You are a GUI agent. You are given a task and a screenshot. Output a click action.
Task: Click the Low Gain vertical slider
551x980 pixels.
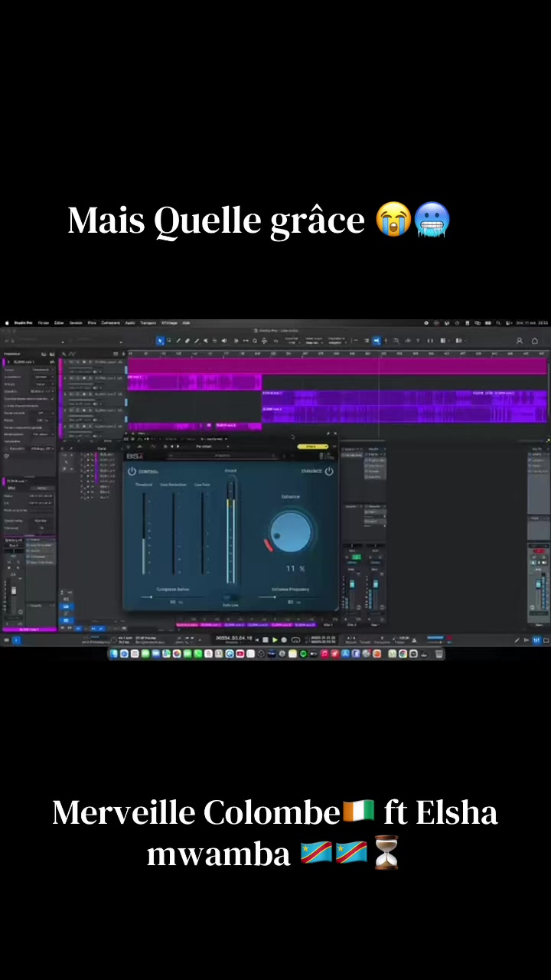(203, 532)
